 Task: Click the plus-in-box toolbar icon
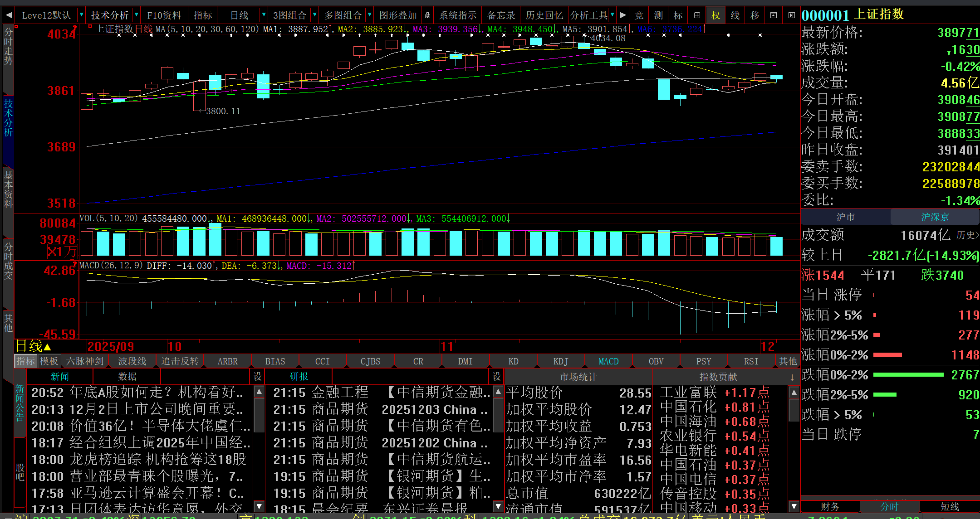pyautogui.click(x=697, y=15)
